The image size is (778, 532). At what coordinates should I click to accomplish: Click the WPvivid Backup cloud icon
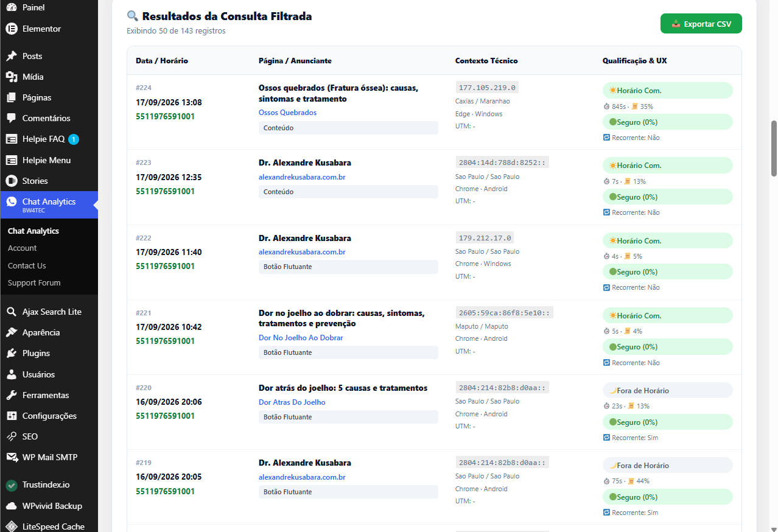(11, 506)
